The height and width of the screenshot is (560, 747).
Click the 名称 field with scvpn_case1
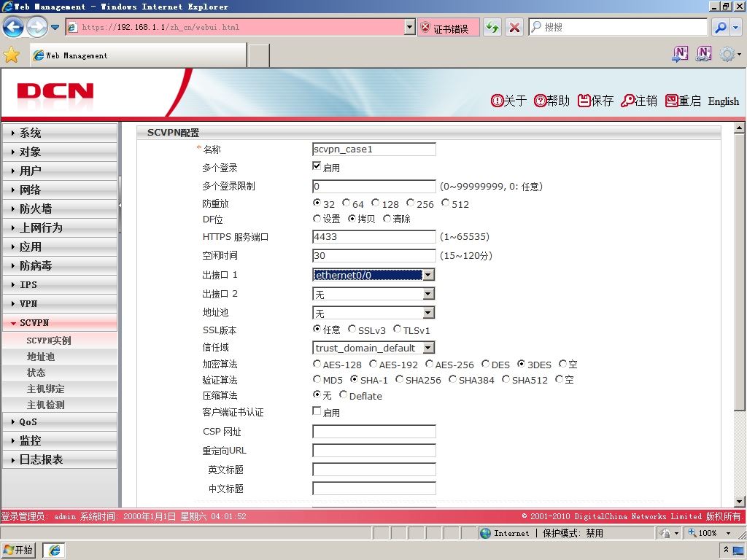(374, 149)
